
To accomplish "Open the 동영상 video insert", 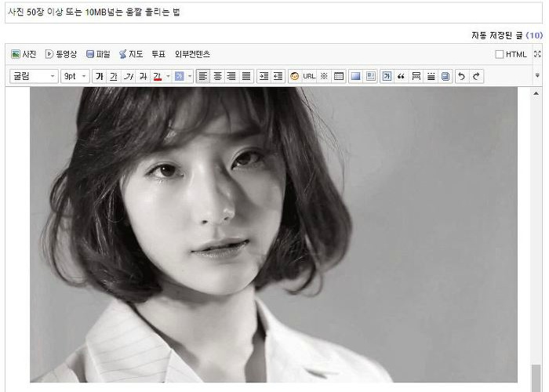I will click(x=61, y=54).
